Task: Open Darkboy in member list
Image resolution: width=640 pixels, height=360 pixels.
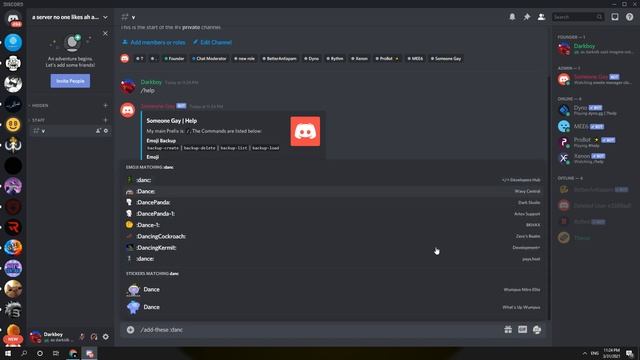Action: click(594, 49)
